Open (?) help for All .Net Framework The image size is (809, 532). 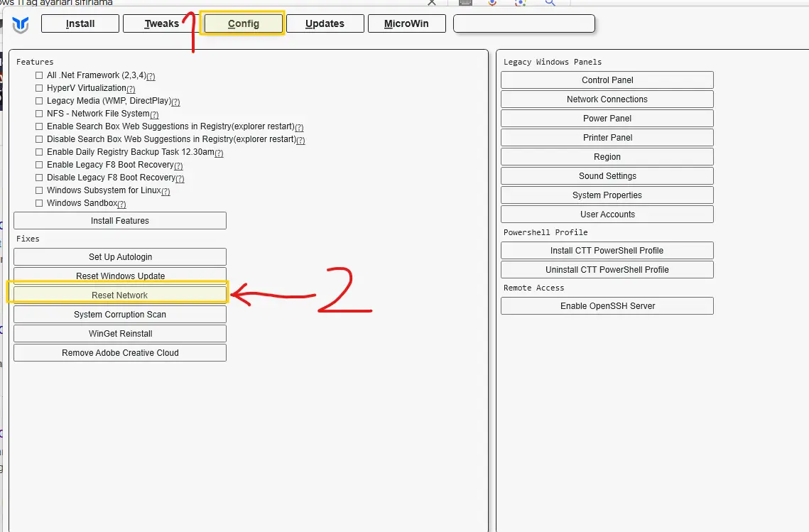point(151,77)
